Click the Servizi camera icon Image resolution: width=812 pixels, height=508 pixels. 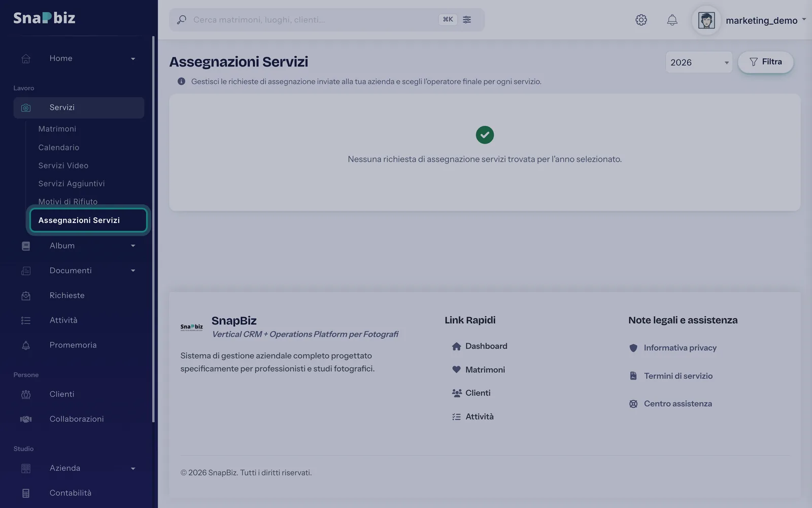[26, 108]
